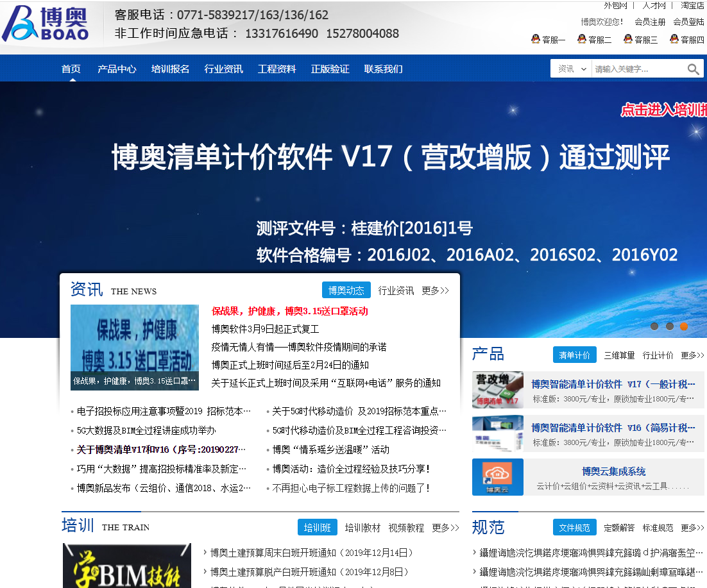Image resolution: width=707 pixels, height=588 pixels.
Task: Open 博奥软件3月9日起正式复工 article
Action: (x=265, y=329)
